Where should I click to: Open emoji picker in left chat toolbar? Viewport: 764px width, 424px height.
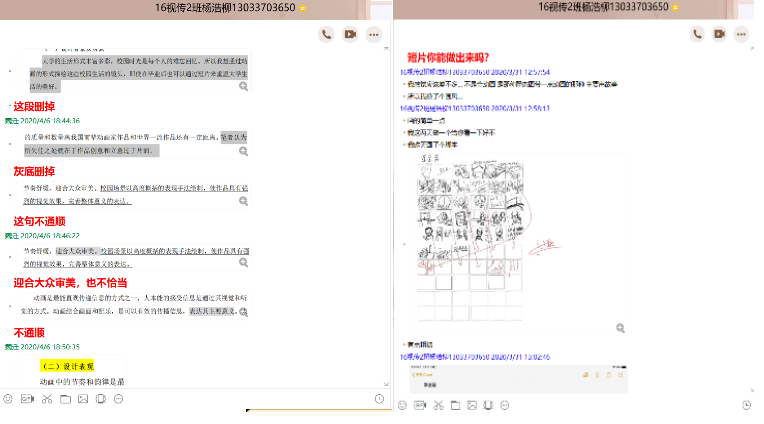pyautogui.click(x=9, y=400)
